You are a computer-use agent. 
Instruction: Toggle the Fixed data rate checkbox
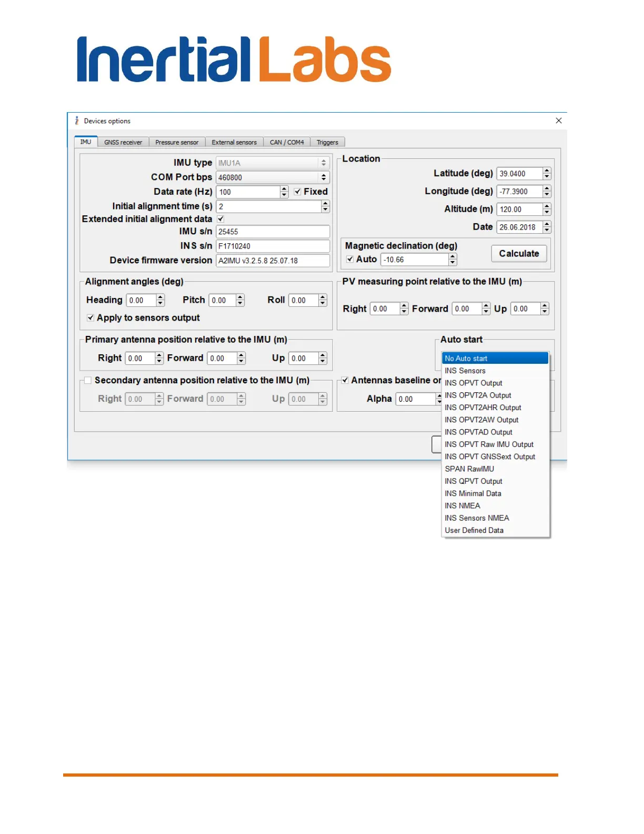[x=297, y=192]
